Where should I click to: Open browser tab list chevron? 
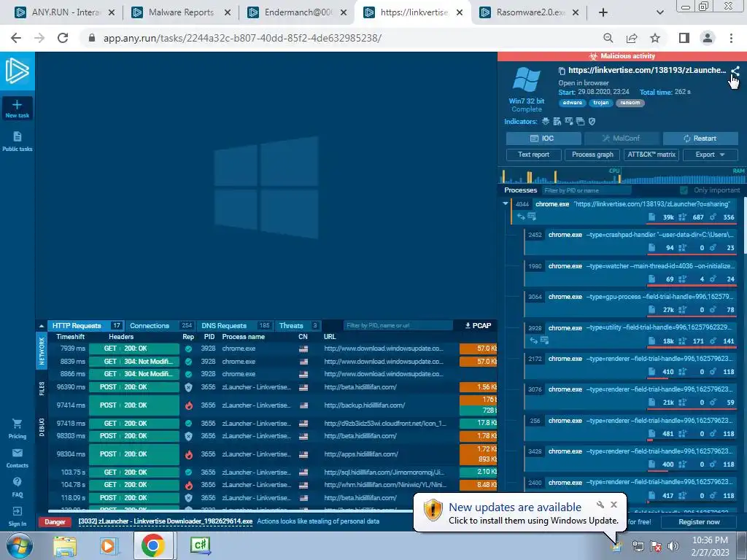tap(659, 12)
